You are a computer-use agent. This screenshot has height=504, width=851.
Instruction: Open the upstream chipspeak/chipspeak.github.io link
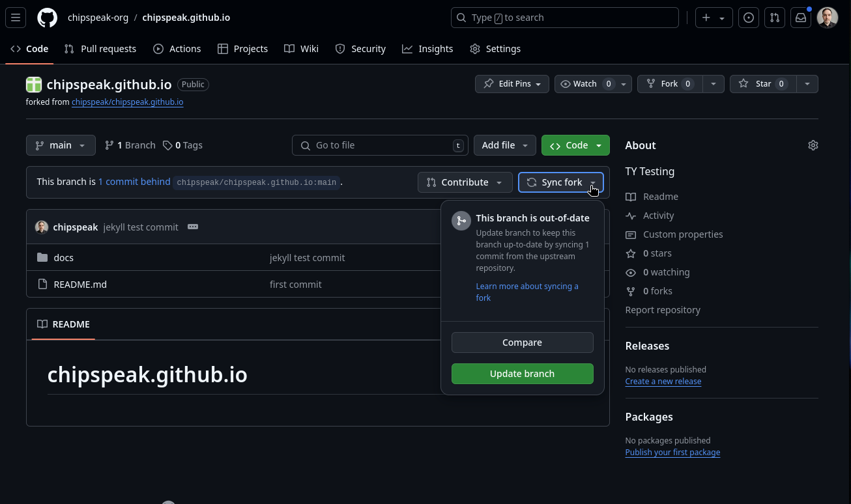coord(127,102)
